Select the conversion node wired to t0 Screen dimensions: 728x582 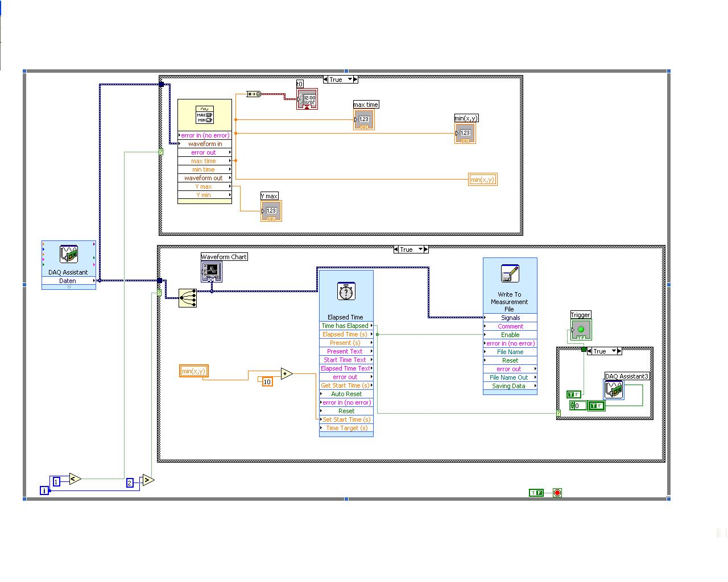(x=253, y=94)
